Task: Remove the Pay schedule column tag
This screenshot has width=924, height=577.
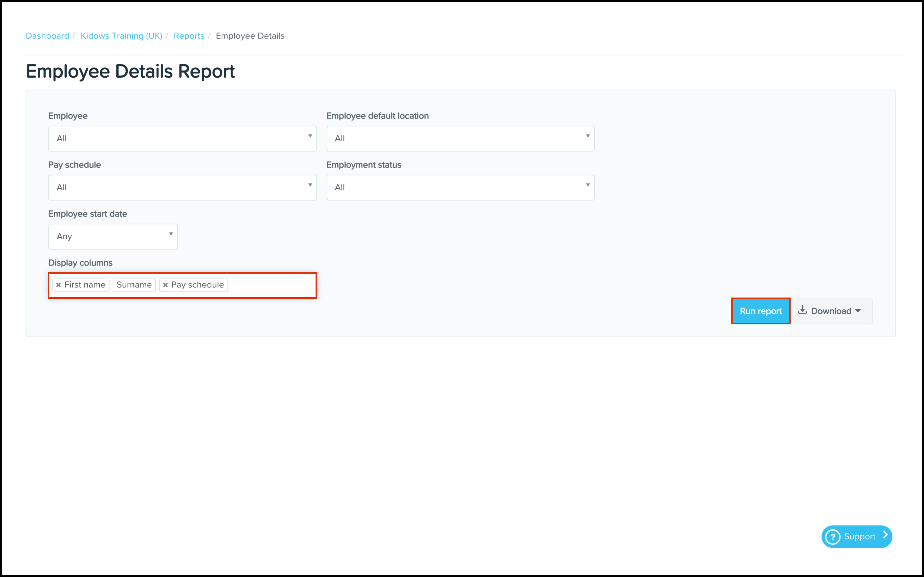Action: 166,285
